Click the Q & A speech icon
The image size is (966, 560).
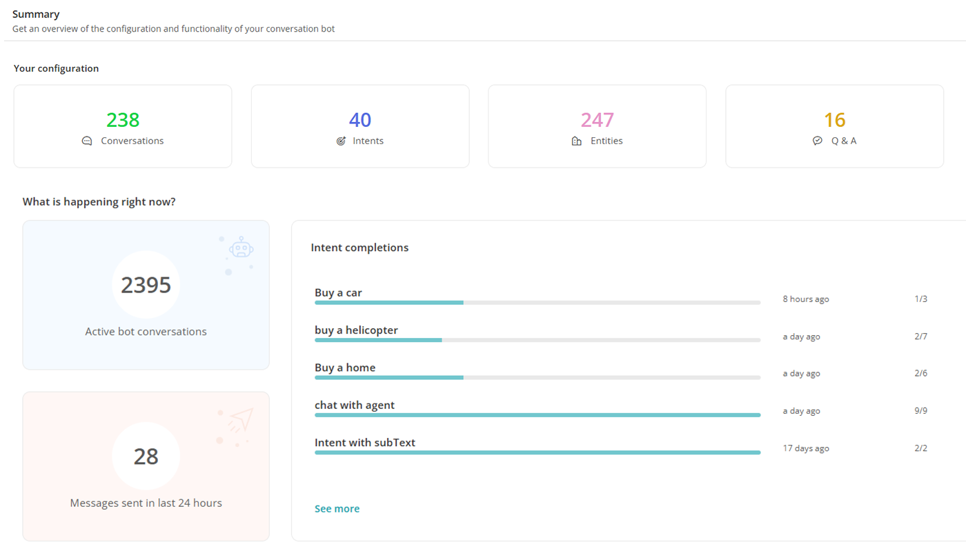pyautogui.click(x=818, y=141)
